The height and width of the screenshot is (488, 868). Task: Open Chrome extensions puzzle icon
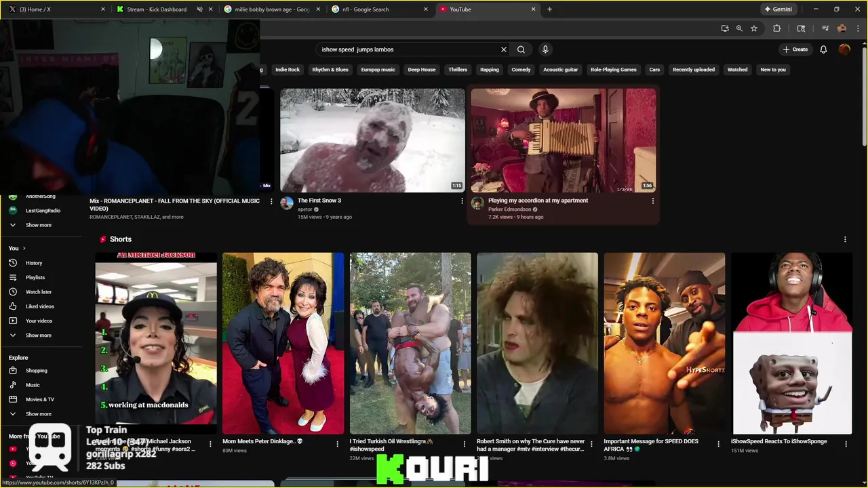click(777, 28)
